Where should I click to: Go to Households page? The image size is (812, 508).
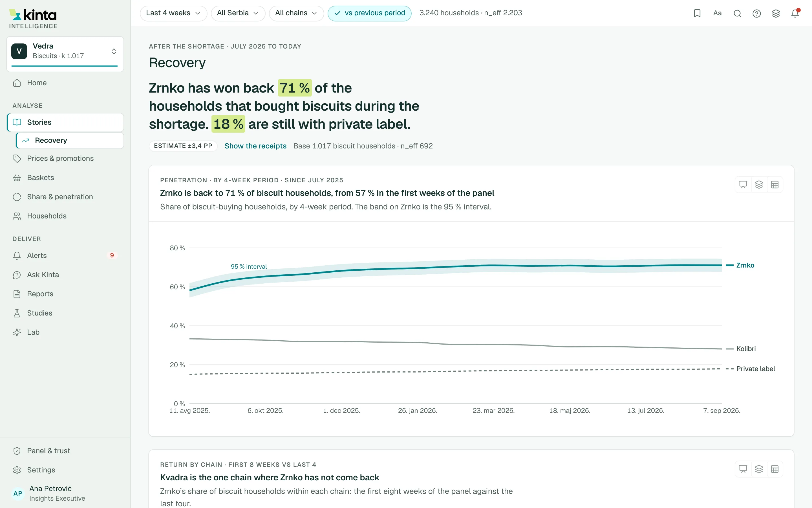point(65,216)
